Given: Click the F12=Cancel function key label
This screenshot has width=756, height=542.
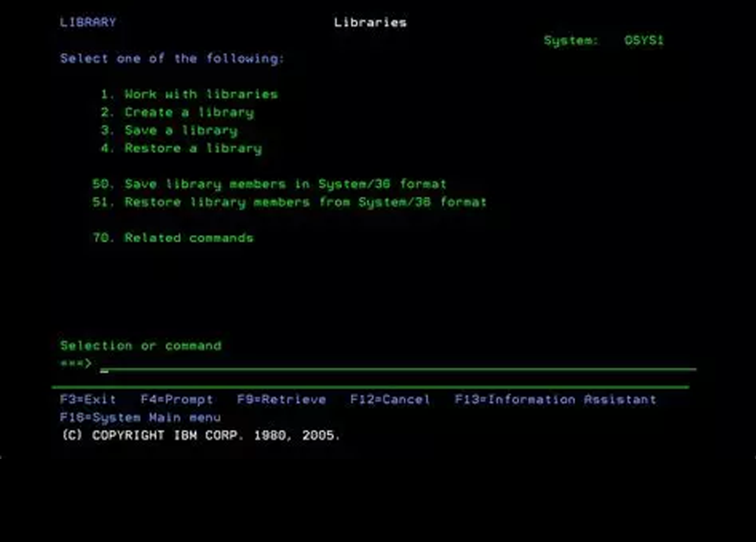Looking at the screenshot, I should [x=390, y=400].
